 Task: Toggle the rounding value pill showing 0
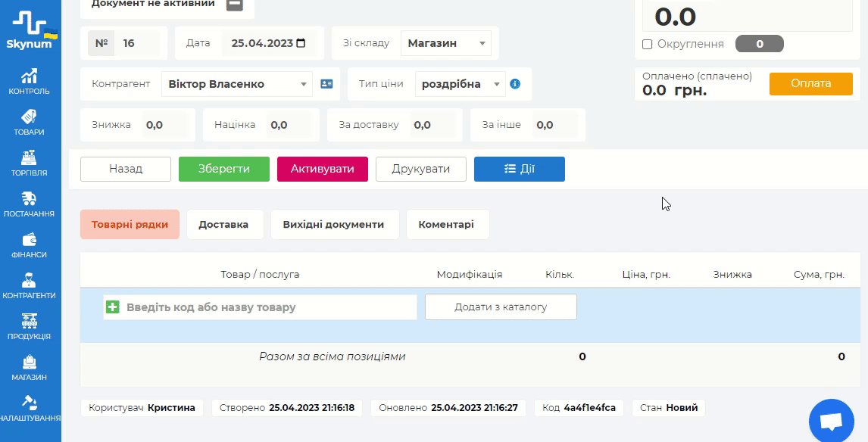[x=759, y=44]
